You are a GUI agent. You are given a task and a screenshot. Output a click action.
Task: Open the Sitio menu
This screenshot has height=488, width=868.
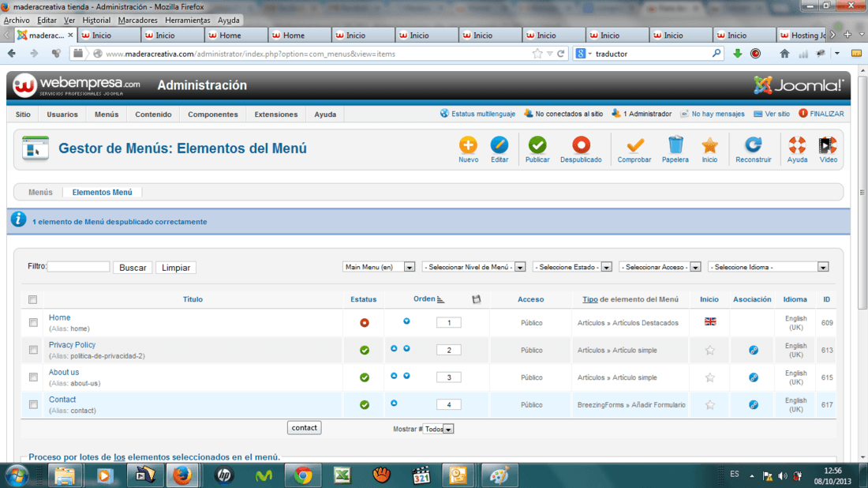pyautogui.click(x=23, y=114)
